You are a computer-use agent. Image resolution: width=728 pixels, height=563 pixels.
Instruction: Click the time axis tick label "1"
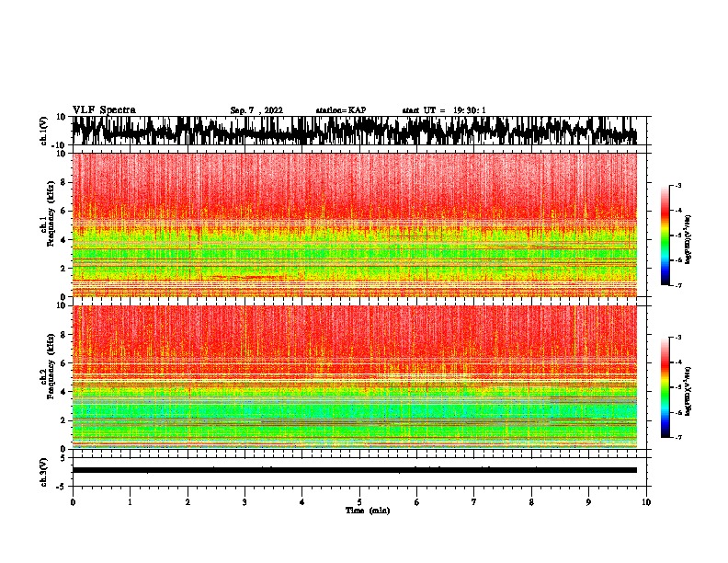[130, 502]
